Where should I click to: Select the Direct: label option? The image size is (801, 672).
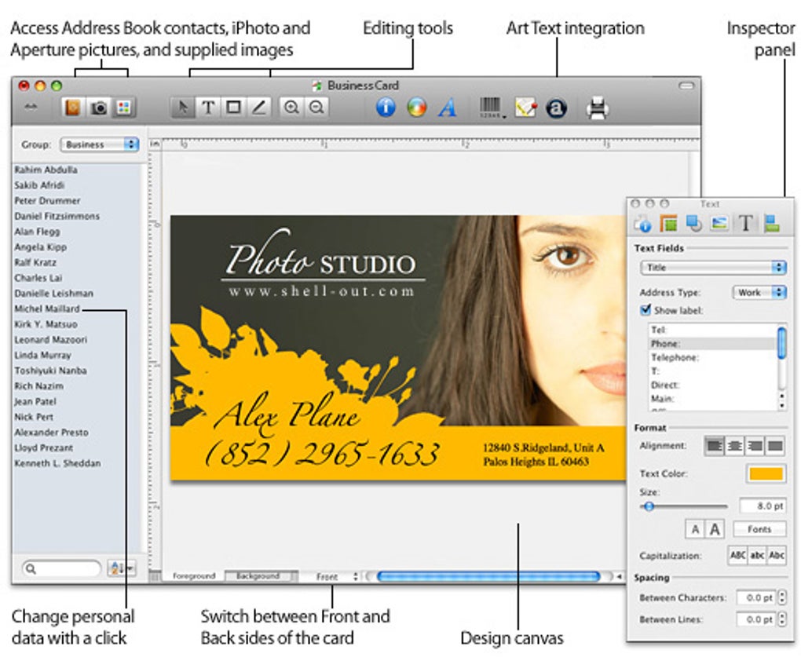coord(712,385)
